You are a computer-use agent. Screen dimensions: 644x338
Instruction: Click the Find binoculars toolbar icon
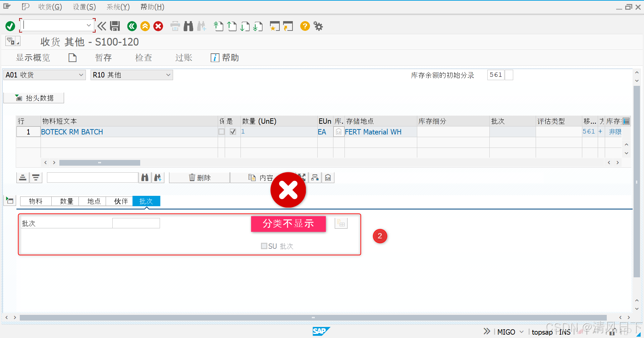(x=189, y=26)
